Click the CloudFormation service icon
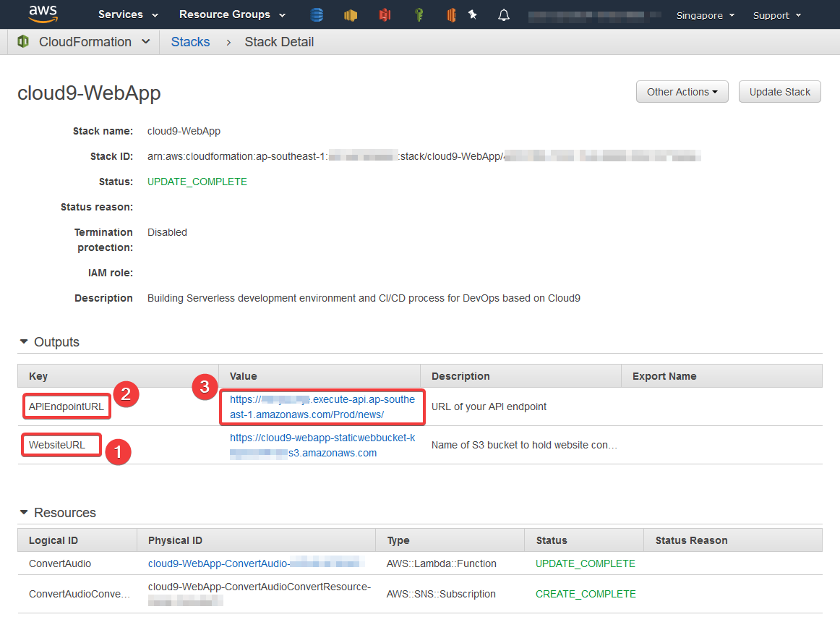Image resolution: width=840 pixels, height=617 pixels. [23, 41]
